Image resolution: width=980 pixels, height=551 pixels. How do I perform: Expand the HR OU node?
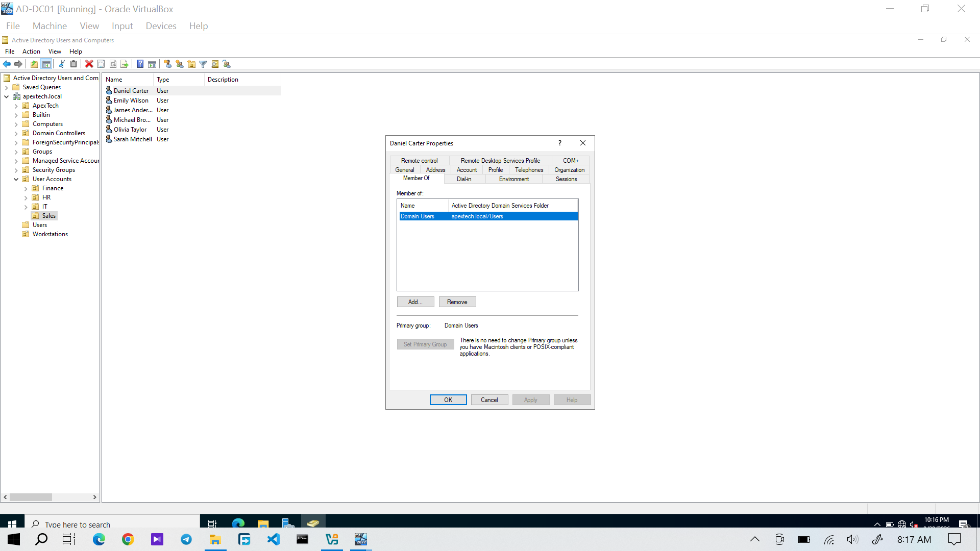point(26,198)
